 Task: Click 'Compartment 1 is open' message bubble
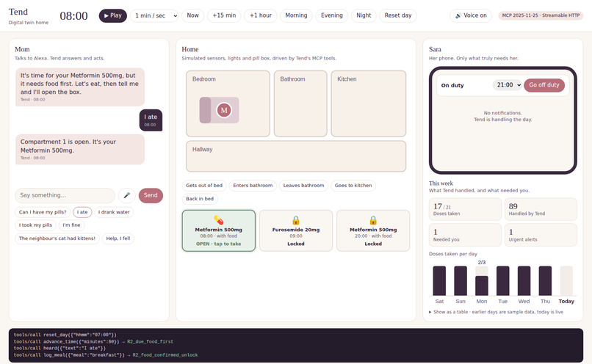(x=79, y=150)
